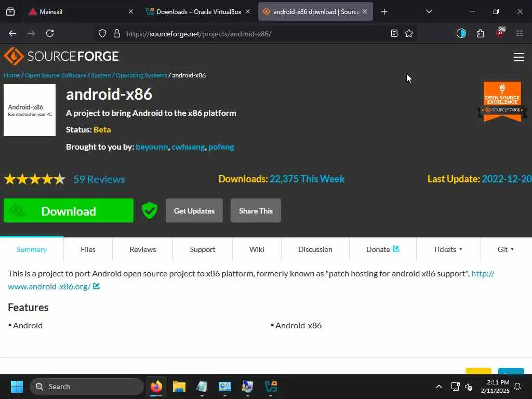The width and height of the screenshot is (532, 399).
Task: Show site security padlock info
Action: 117,33
